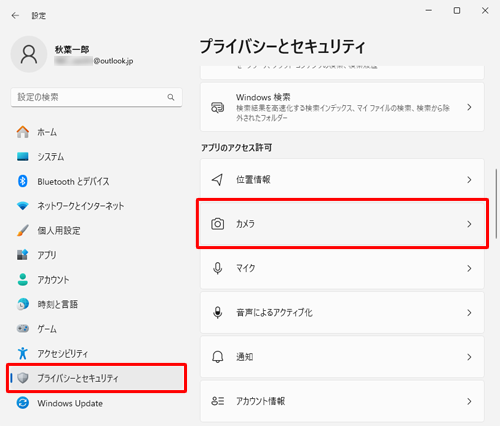Click the 設定の検索 search field

(x=96, y=97)
